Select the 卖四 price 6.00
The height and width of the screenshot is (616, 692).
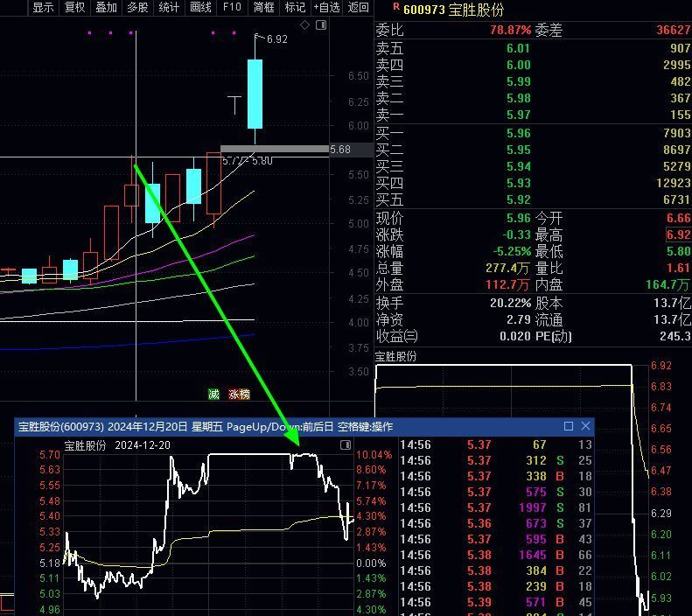[x=518, y=65]
